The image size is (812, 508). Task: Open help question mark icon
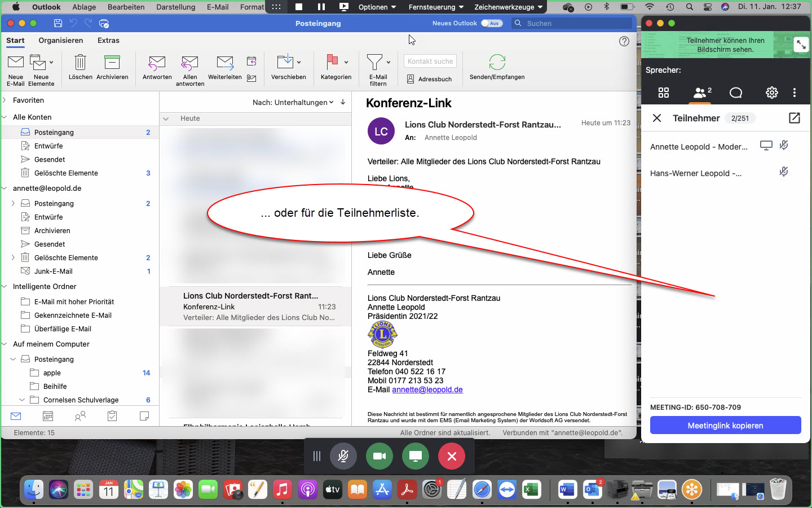pyautogui.click(x=624, y=41)
